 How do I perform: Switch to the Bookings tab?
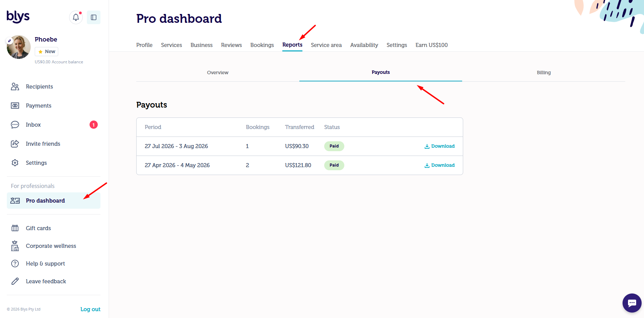262,45
